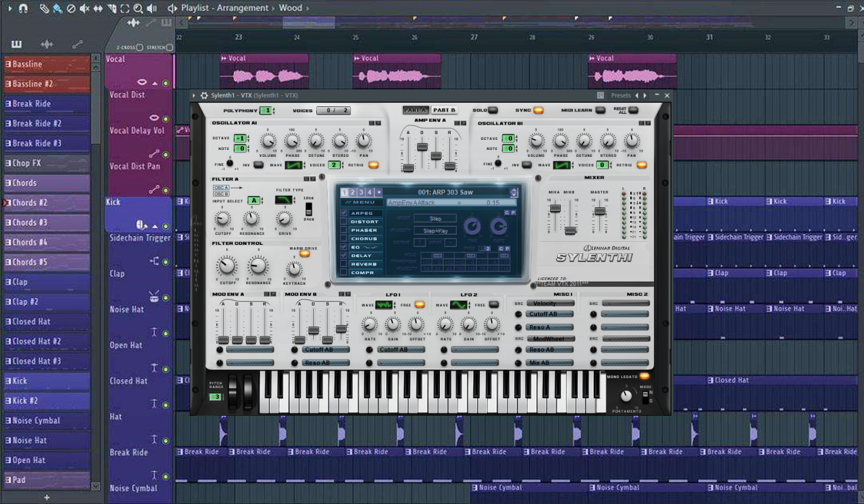Toggle Oscillator A1 RETRIG button
Image resolution: width=864 pixels, height=504 pixels.
pos(374,165)
